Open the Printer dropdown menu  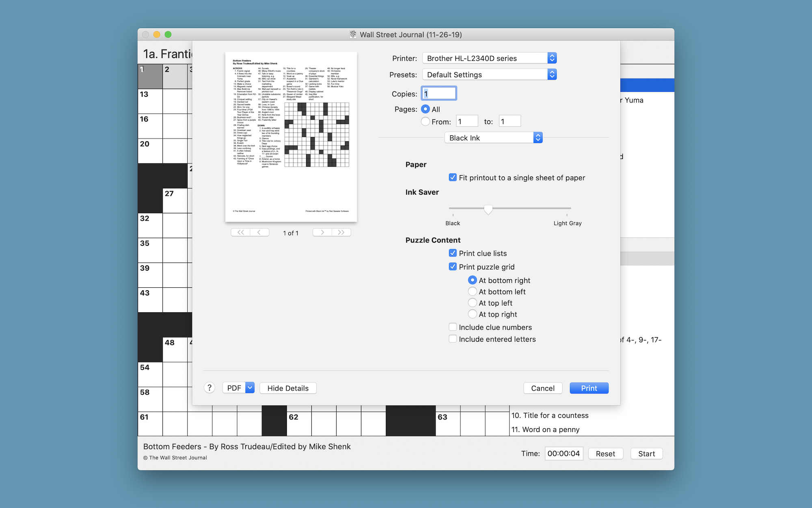[x=488, y=58]
